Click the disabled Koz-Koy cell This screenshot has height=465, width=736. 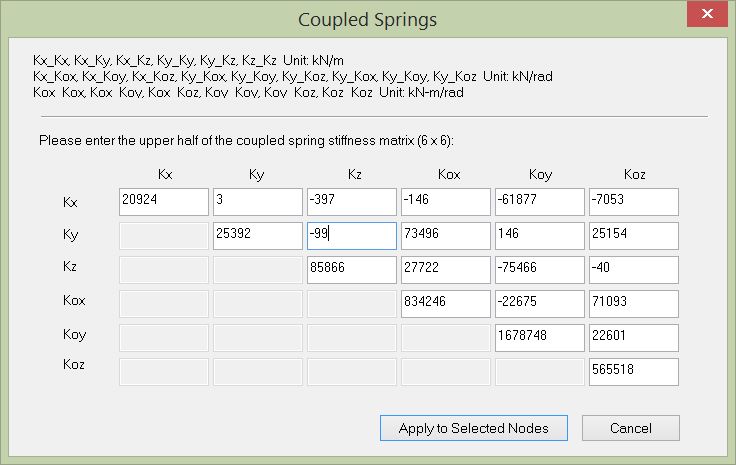pos(540,372)
